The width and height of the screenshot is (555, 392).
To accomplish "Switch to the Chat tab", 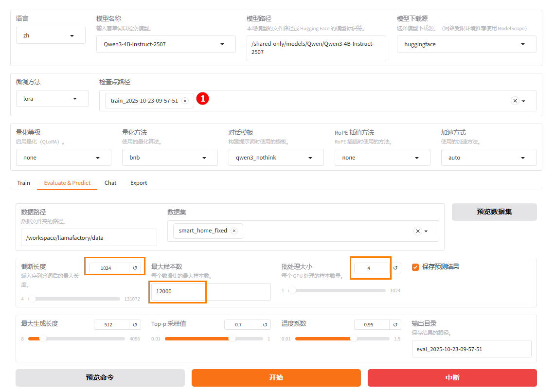I will point(110,183).
